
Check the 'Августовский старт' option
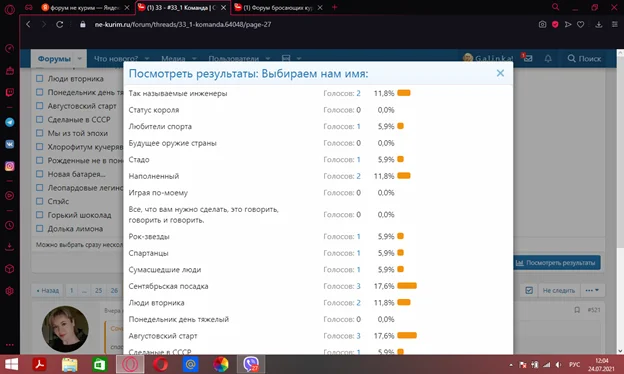[x=39, y=106]
